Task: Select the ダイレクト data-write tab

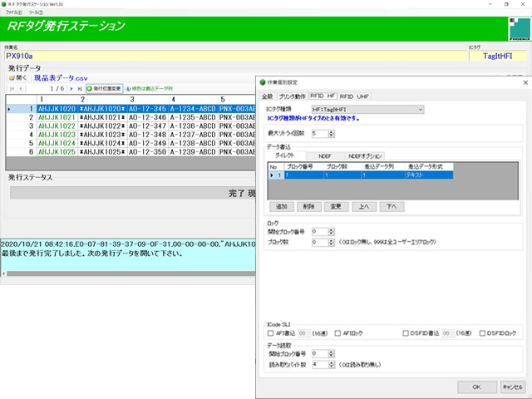Action: [x=285, y=155]
